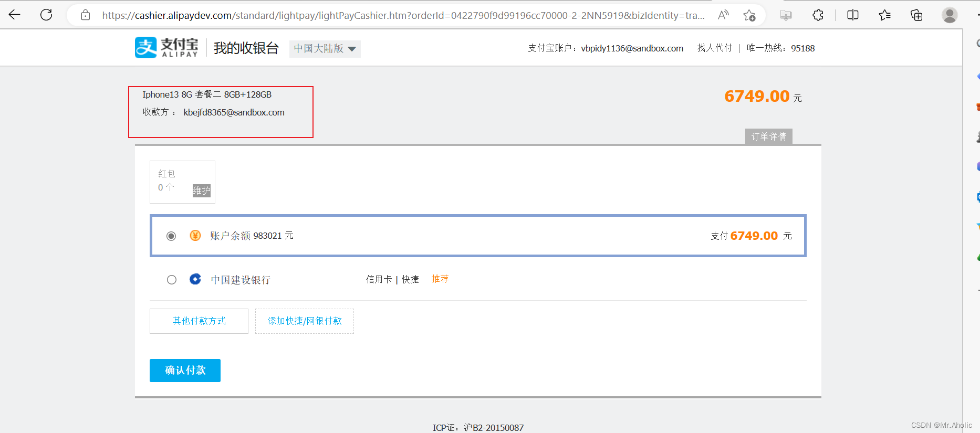Click the China Construction Bank logo icon
This screenshot has height=433, width=980.
coord(195,279)
